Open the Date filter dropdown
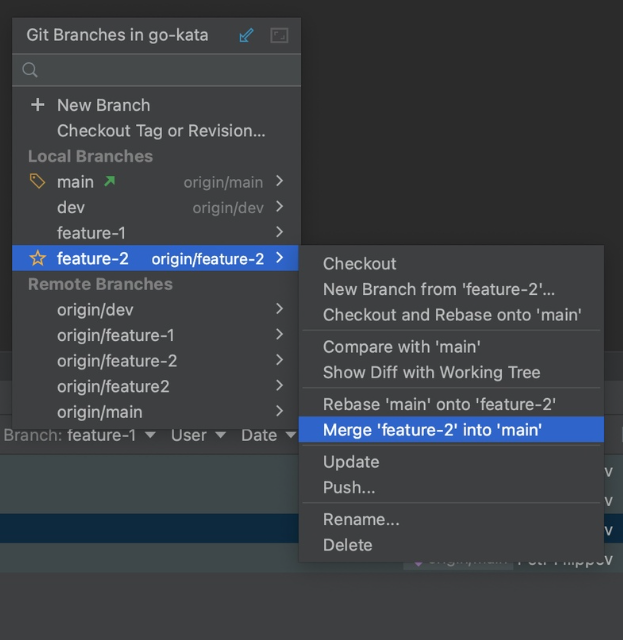The height and width of the screenshot is (641, 624). point(265,436)
